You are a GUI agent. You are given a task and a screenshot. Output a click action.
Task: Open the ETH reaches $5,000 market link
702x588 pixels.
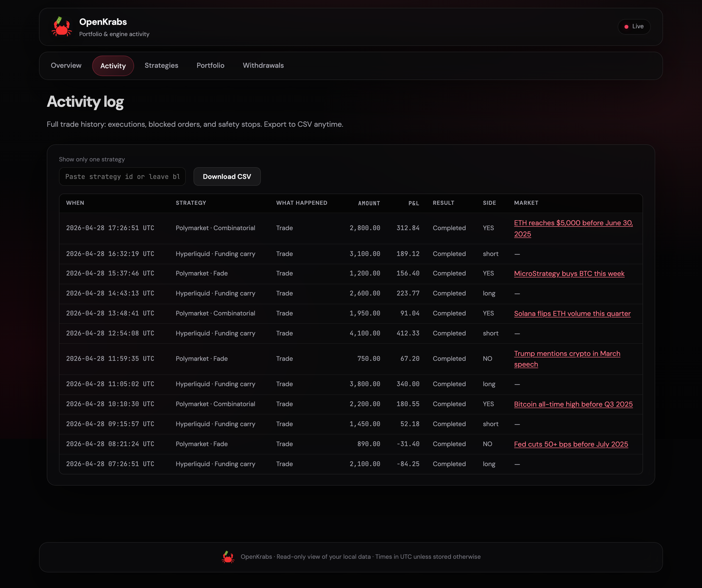[x=573, y=228]
